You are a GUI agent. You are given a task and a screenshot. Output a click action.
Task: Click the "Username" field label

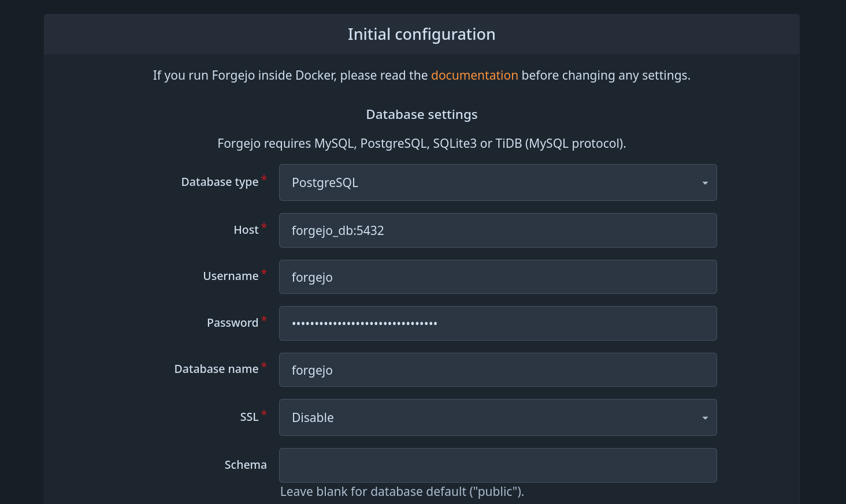tap(231, 276)
